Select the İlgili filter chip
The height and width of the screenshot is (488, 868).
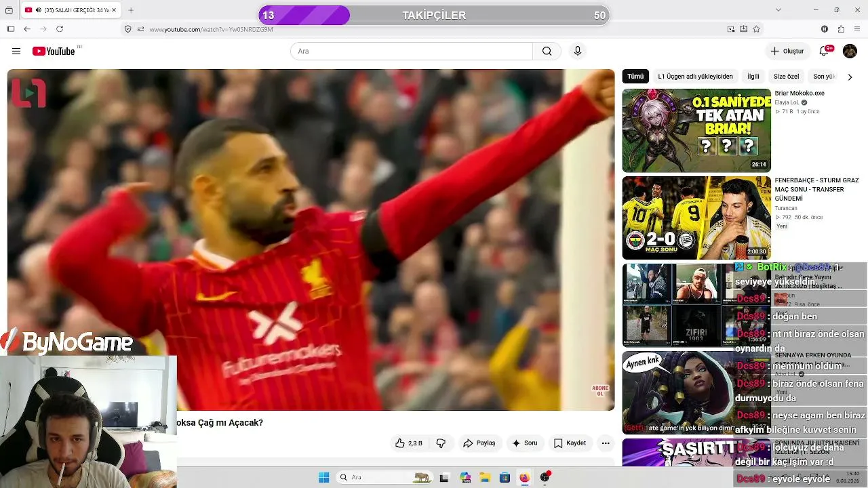tap(753, 77)
